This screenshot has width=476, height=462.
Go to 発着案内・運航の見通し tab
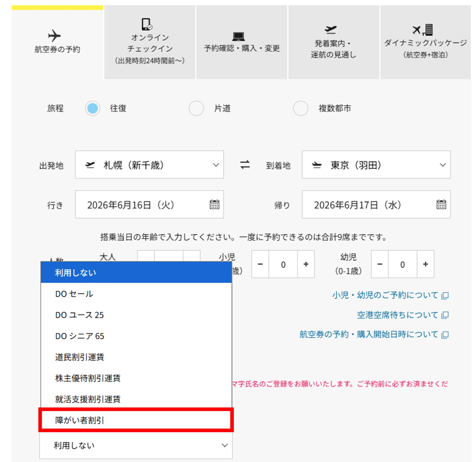[x=334, y=42]
